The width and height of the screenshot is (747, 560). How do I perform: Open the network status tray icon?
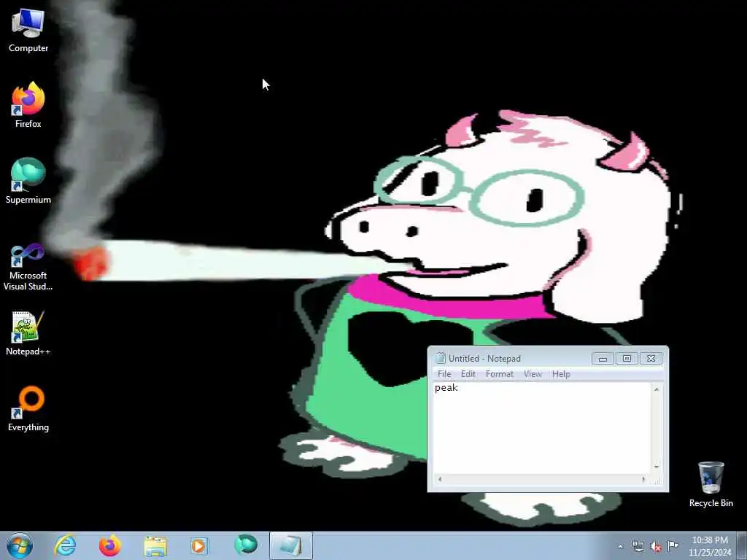pos(638,547)
